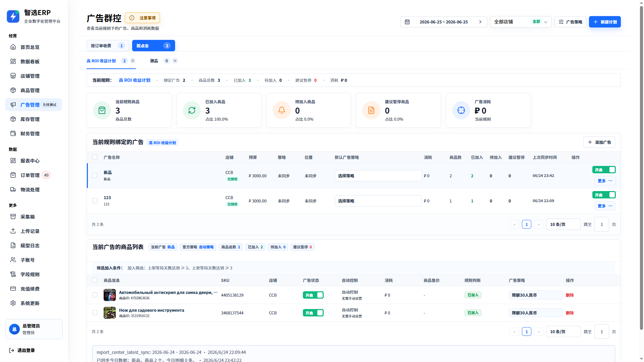Click the 报表中心 report icon
The height and width of the screenshot is (362, 644).
[13, 161]
